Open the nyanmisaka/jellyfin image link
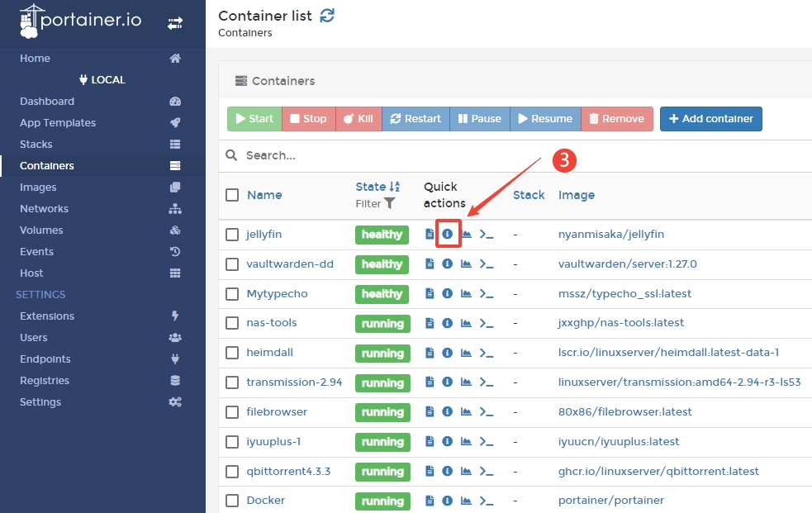 (x=611, y=234)
